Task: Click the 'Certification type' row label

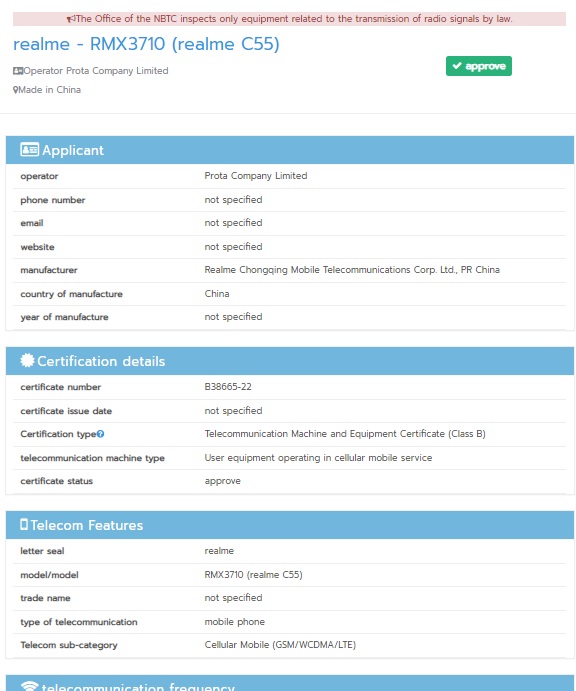Action: pyautogui.click(x=58, y=434)
